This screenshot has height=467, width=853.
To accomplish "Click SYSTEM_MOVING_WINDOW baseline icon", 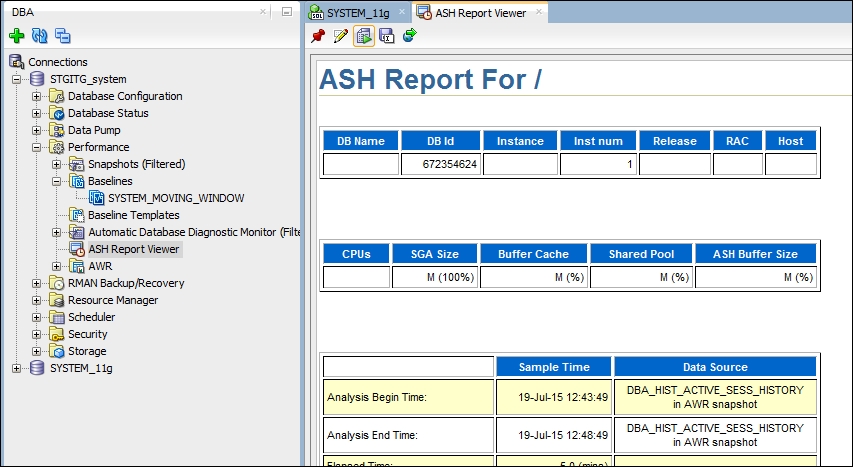I will (x=96, y=198).
